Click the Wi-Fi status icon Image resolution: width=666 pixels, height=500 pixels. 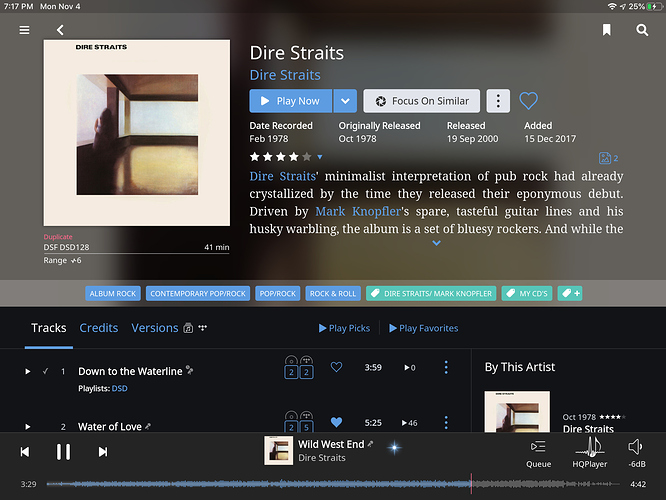(x=612, y=6)
